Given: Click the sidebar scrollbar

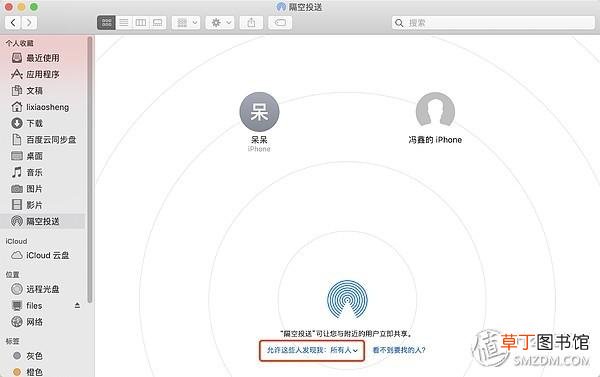Looking at the screenshot, I should pyautogui.click(x=90, y=170).
